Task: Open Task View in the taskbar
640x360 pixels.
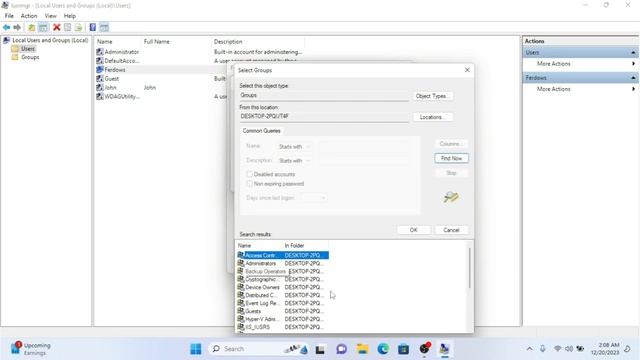Action: pyautogui.click(x=320, y=349)
